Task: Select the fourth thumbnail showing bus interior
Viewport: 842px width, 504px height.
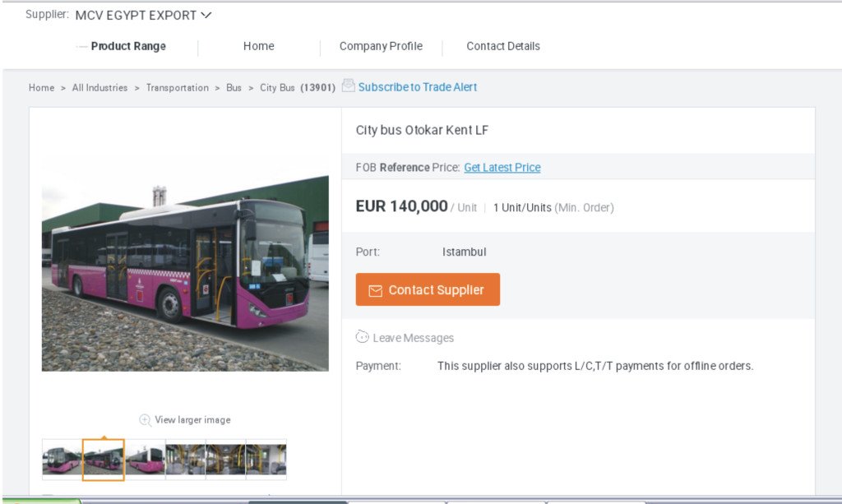Action: [185, 460]
